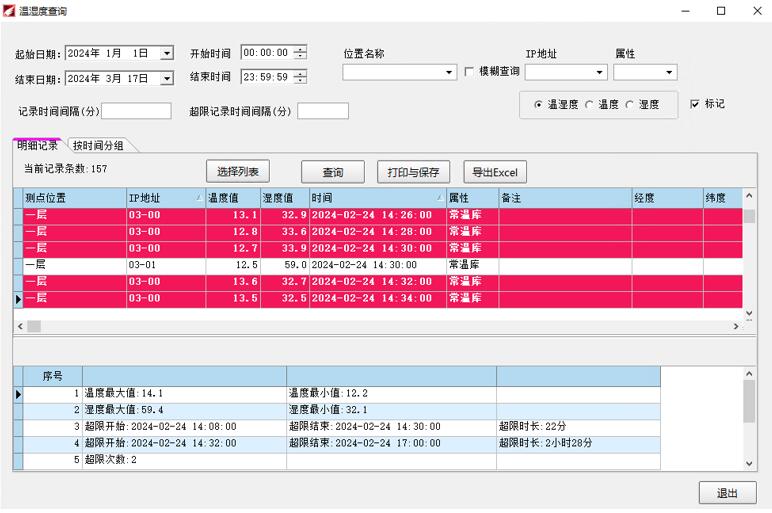Enable the 模糊查询 checkbox
Image resolution: width=772 pixels, height=513 pixels.
pyautogui.click(x=470, y=72)
